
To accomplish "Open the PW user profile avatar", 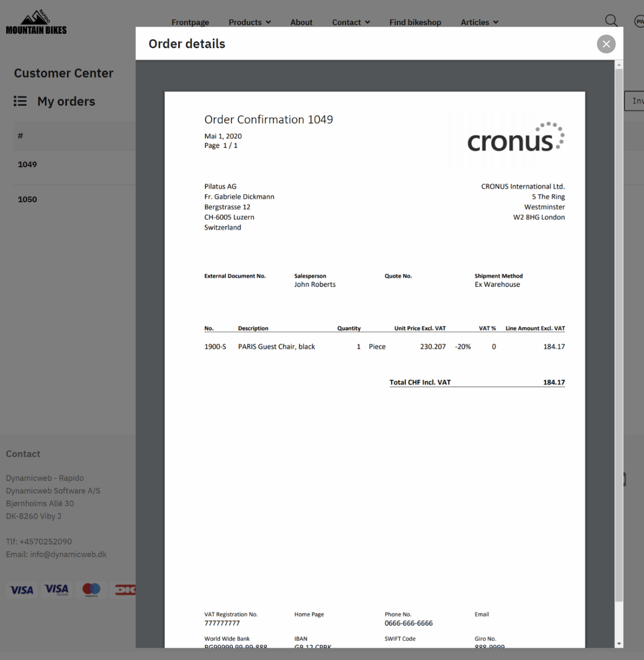I will 639,22.
